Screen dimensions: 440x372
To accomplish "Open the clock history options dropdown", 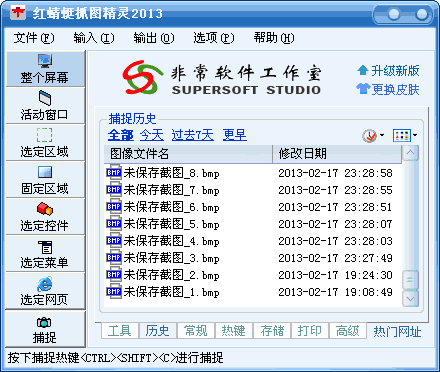I will pos(373,135).
